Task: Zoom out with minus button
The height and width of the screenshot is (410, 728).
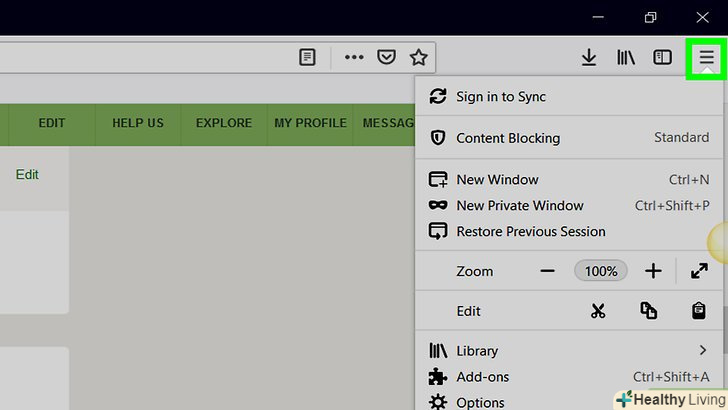Action: pos(547,271)
